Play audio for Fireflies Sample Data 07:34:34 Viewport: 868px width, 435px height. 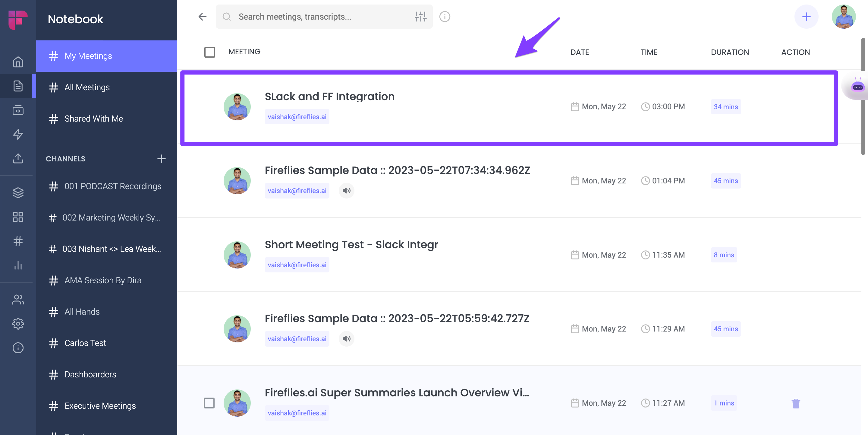[x=346, y=191]
